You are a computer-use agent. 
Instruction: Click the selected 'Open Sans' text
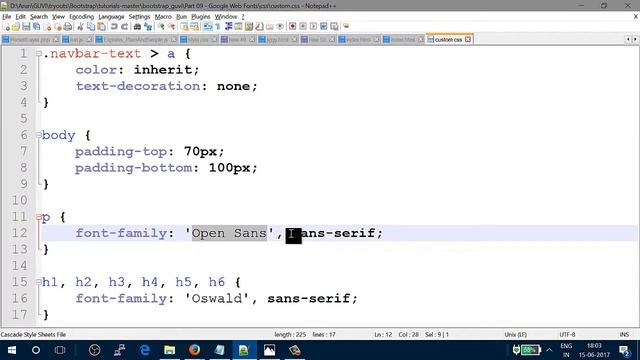tap(229, 233)
